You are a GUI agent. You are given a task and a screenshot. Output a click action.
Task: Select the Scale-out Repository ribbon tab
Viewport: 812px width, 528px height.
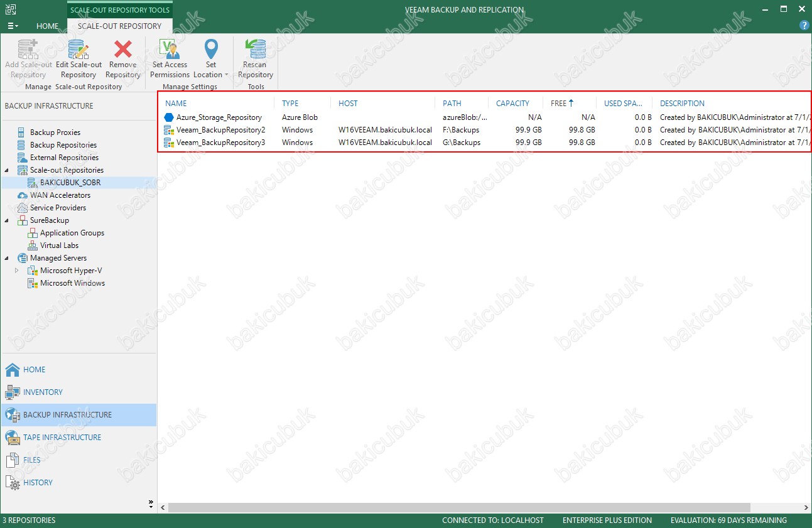pyautogui.click(x=119, y=26)
